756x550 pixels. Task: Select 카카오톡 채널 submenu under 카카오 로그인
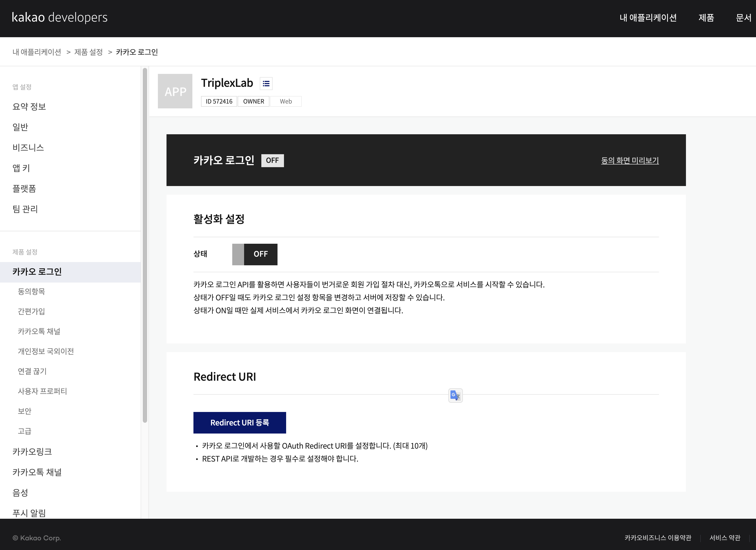pos(39,331)
